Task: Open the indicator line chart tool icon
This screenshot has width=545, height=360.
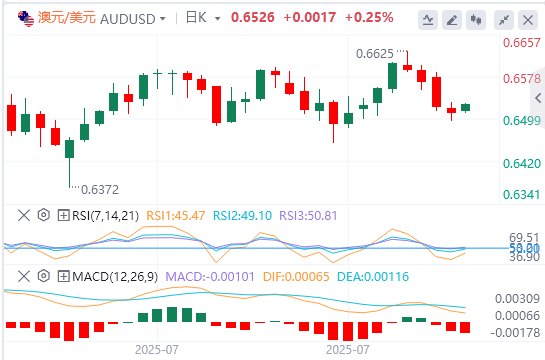Action: click(x=428, y=20)
